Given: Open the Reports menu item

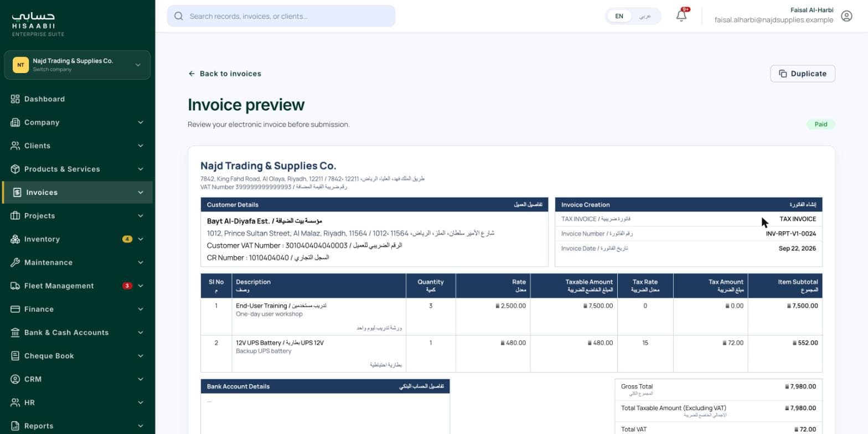Looking at the screenshot, I should [77, 426].
